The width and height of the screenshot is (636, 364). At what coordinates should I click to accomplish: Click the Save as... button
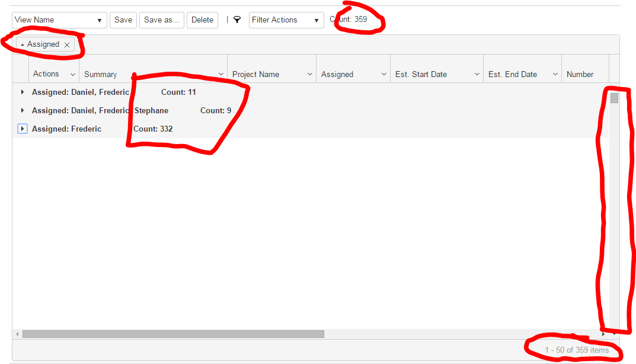(x=161, y=20)
